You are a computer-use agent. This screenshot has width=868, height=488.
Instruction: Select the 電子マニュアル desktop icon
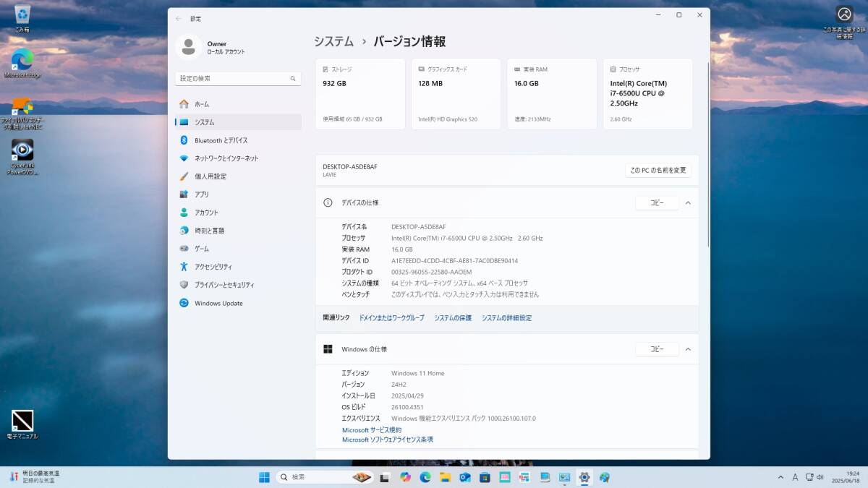pos(22,425)
